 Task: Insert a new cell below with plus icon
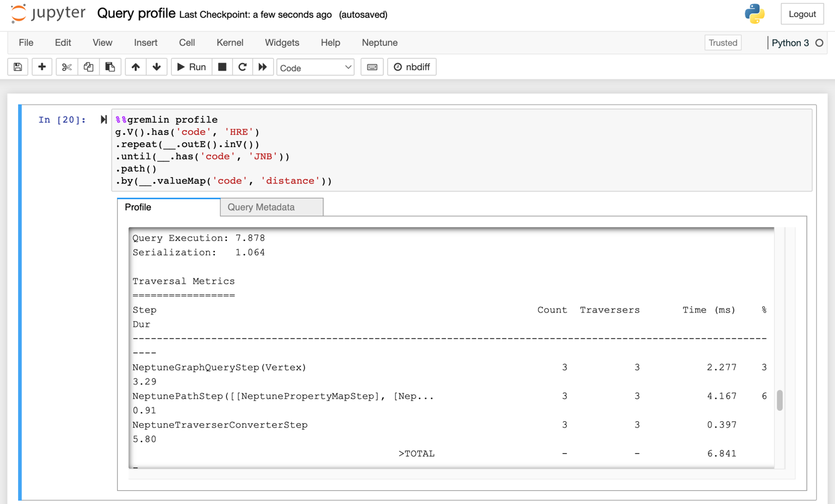click(x=42, y=67)
